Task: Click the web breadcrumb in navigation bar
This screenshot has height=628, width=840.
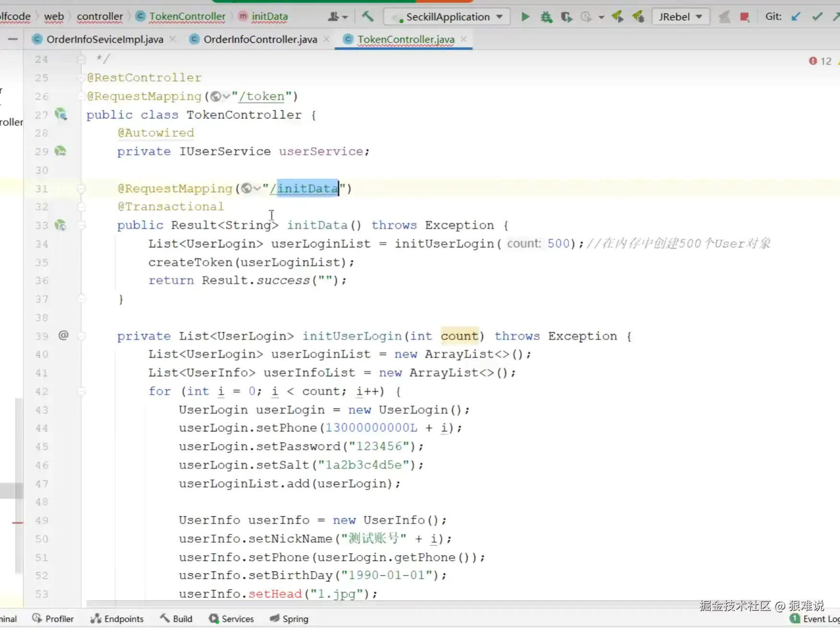Action: point(54,17)
